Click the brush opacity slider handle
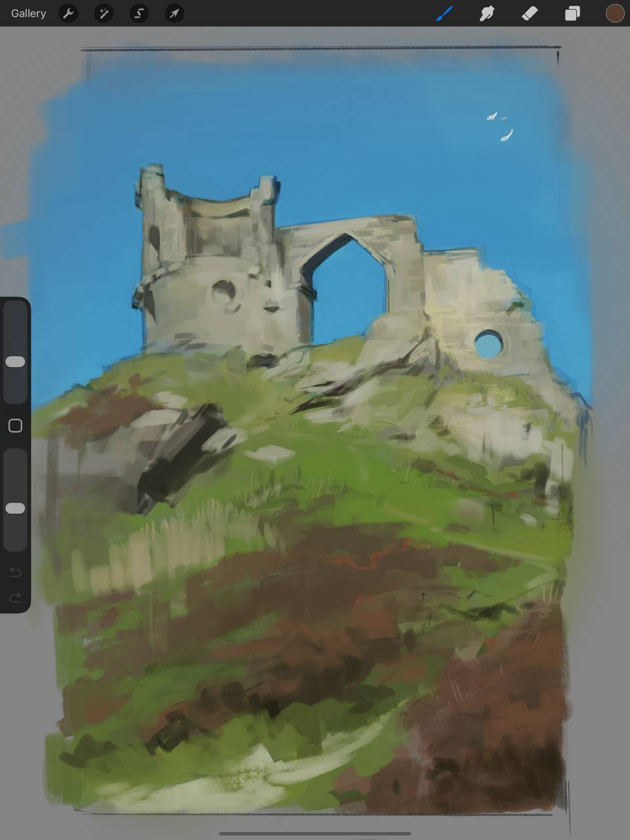The image size is (630, 840). (15, 508)
